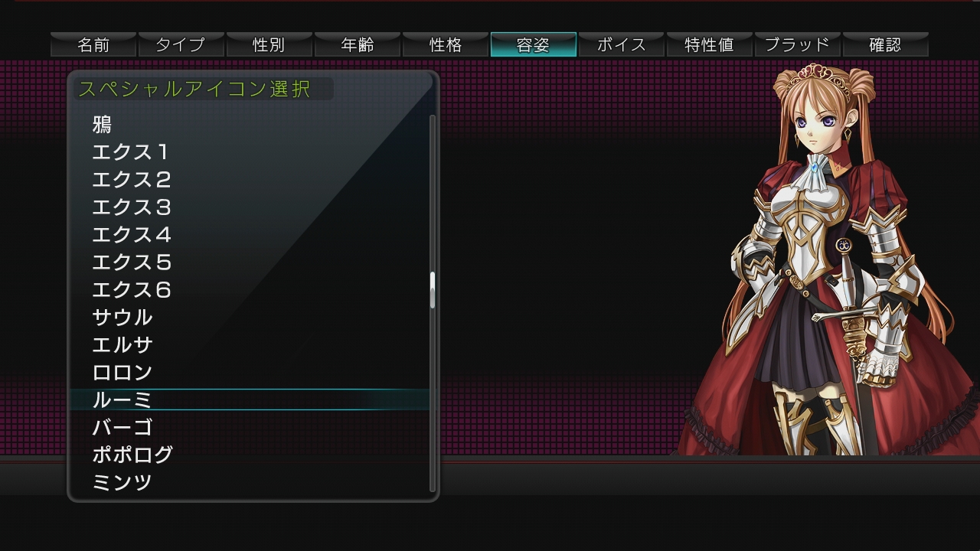Go to the 確認 tab

(885, 45)
